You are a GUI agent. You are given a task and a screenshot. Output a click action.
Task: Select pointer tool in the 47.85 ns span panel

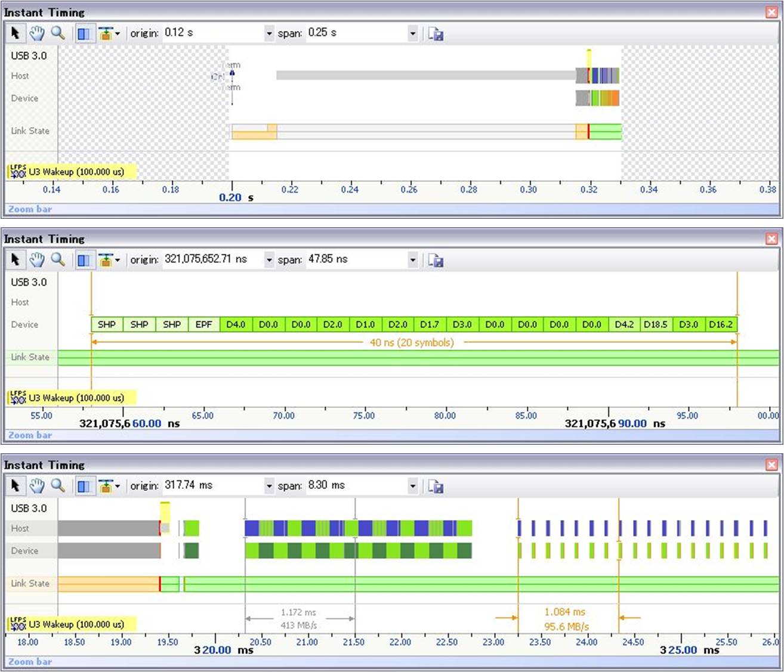(16, 259)
